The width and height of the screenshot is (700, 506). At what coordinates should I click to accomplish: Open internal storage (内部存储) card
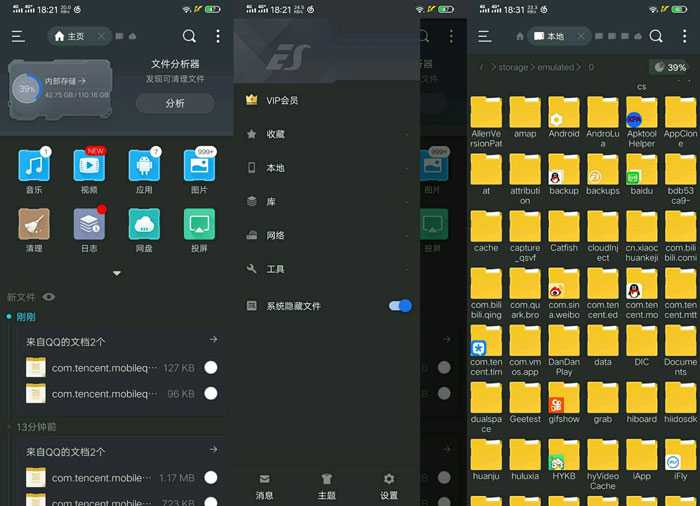pos(60,89)
